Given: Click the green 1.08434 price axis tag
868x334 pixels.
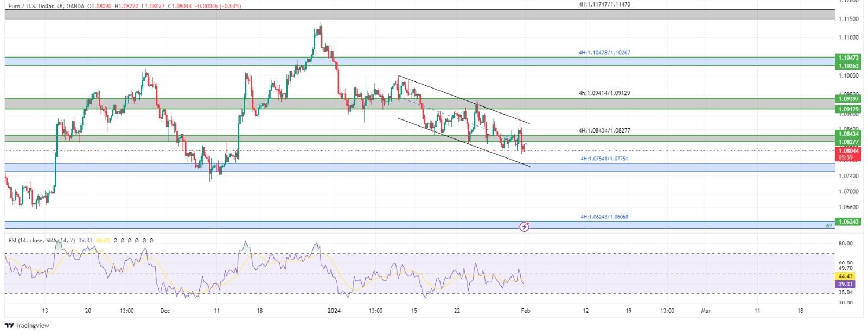Looking at the screenshot, I should pyautogui.click(x=848, y=134).
